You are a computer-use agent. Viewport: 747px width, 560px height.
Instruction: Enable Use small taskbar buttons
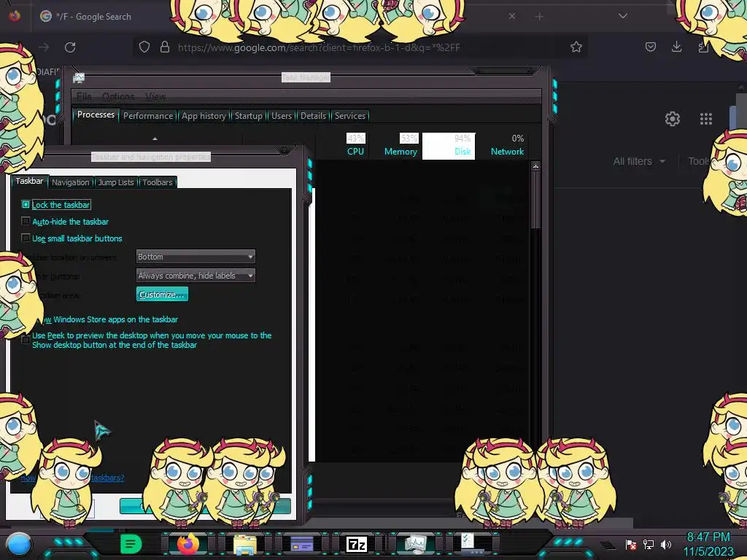26,238
